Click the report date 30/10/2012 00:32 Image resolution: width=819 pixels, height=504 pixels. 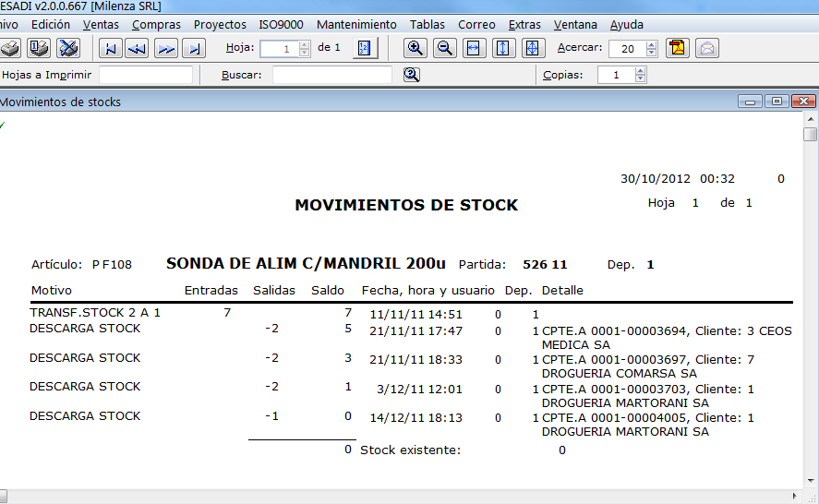coord(678,179)
